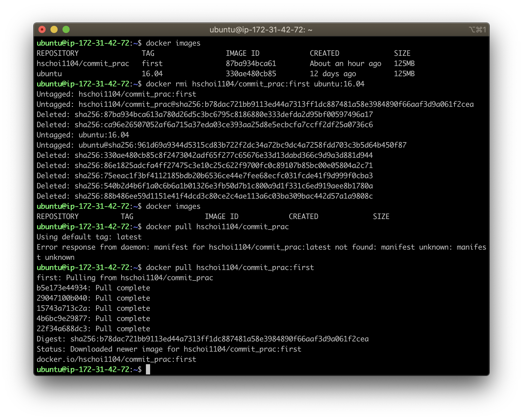The width and height of the screenshot is (523, 420).
Task: Minimize the terminal with yellow button
Action: point(54,29)
